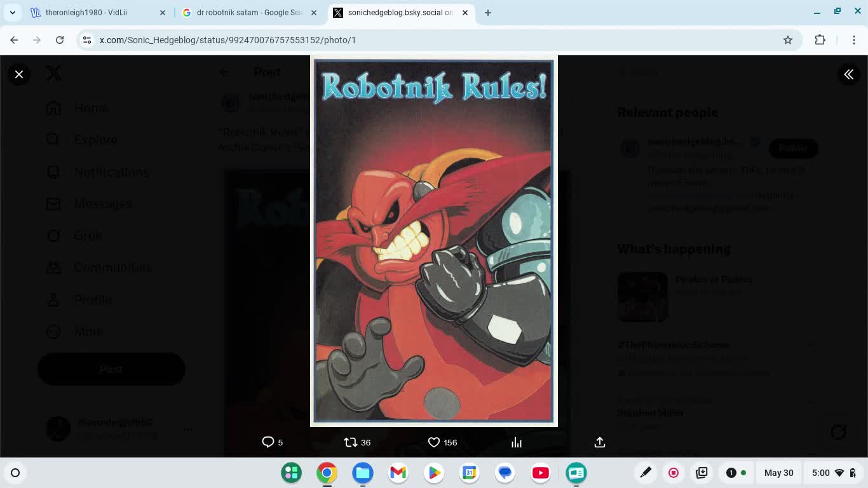The height and width of the screenshot is (488, 868).
Task: Close the Google Search tab
Action: point(314,13)
